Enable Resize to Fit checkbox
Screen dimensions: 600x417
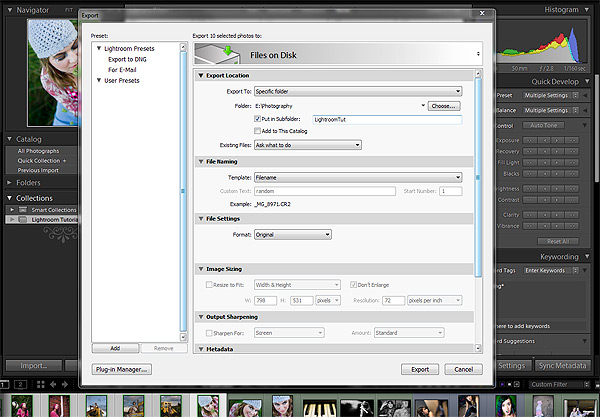click(x=209, y=285)
